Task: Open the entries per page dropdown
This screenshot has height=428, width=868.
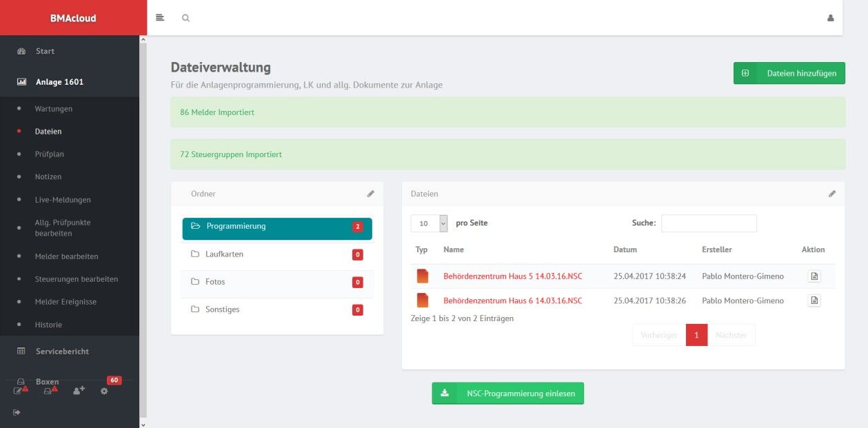Action: click(430, 223)
